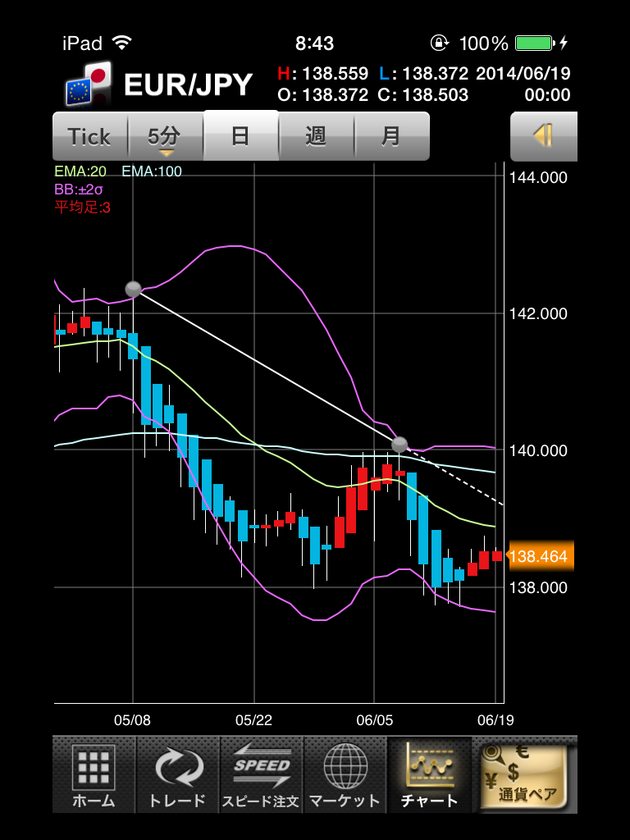Tap the 05/22 date axis label
The height and width of the screenshot is (840, 630).
tap(254, 720)
